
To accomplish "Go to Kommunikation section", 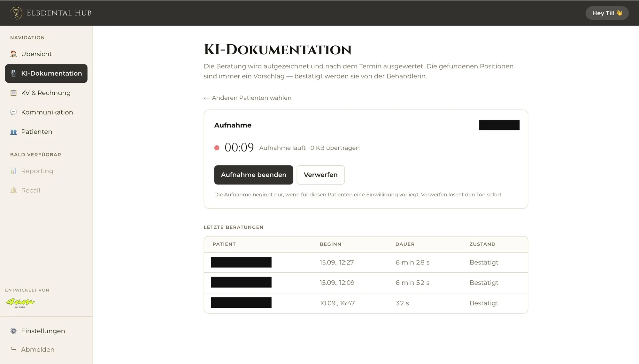I will 46,112.
